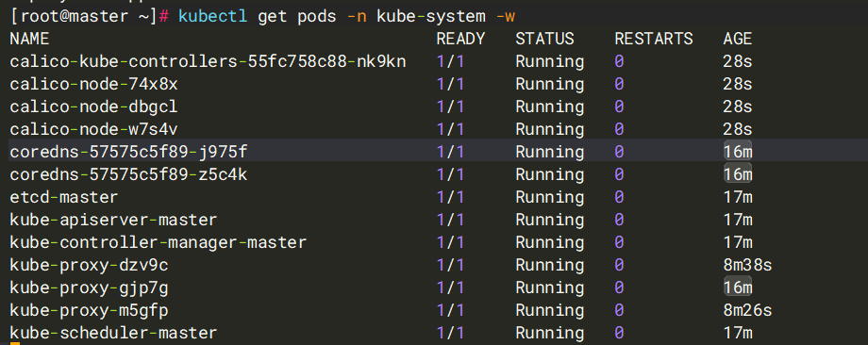The height and width of the screenshot is (345, 868).
Task: Click the kube-apiserver-master pod name
Action: coord(113,220)
